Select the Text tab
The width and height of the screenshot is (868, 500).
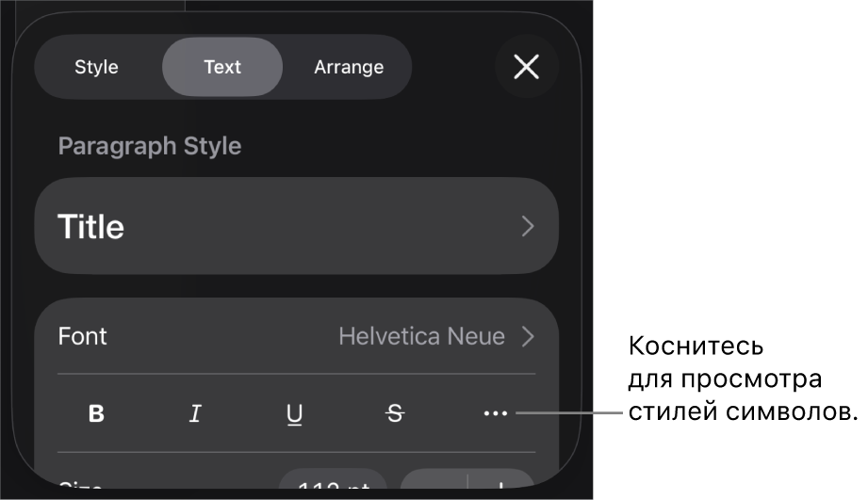[x=222, y=67]
